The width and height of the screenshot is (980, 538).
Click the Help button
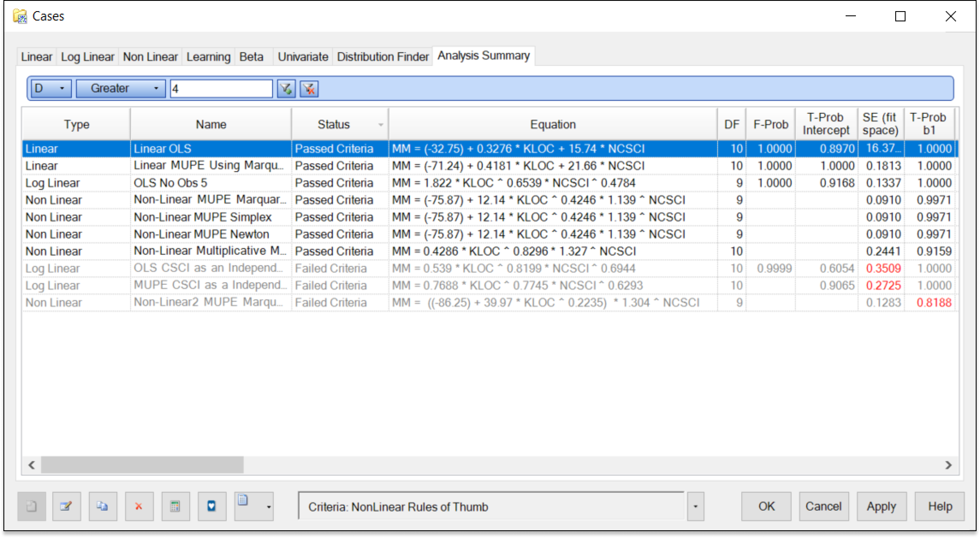[x=939, y=506]
